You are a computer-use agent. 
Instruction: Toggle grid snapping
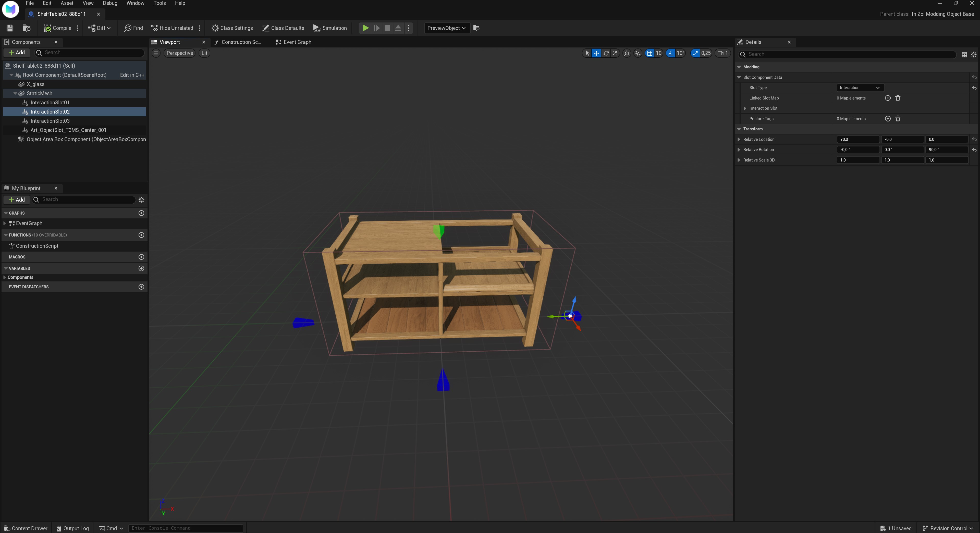650,53
